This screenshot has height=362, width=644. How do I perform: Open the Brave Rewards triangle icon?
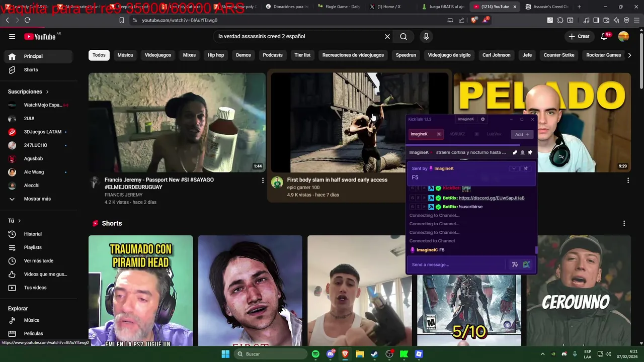[486, 20]
